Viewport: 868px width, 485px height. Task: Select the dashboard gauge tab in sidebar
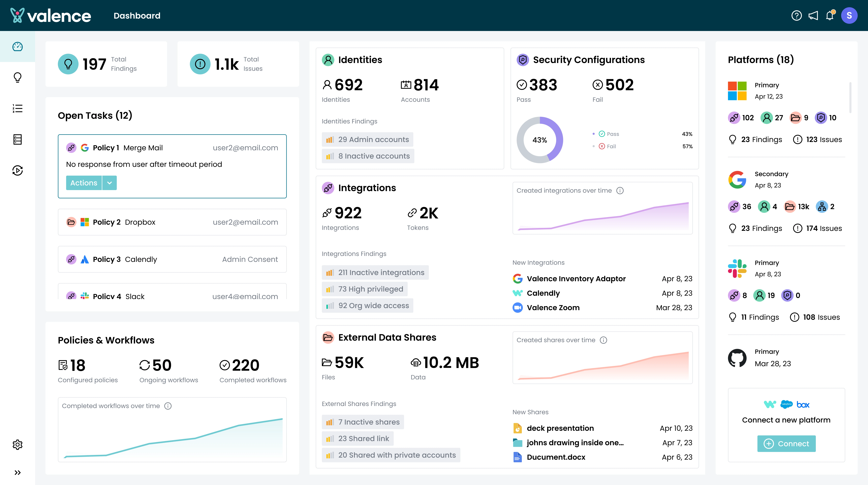pyautogui.click(x=18, y=46)
